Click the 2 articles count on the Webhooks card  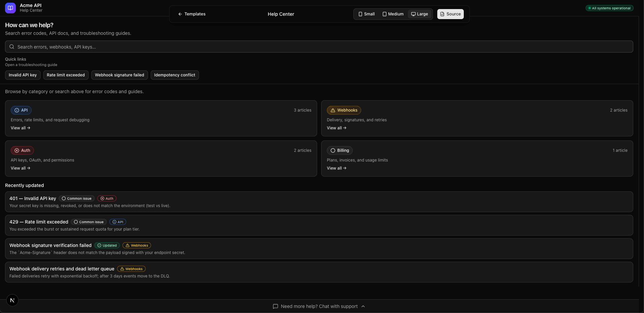[x=619, y=110]
